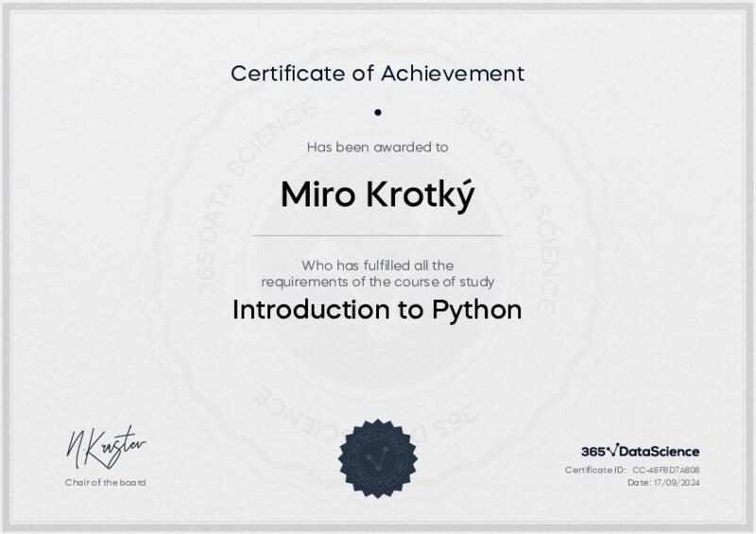The width and height of the screenshot is (756, 534).
Task: Click the 'Certificate ID:' label
Action: pyautogui.click(x=595, y=470)
